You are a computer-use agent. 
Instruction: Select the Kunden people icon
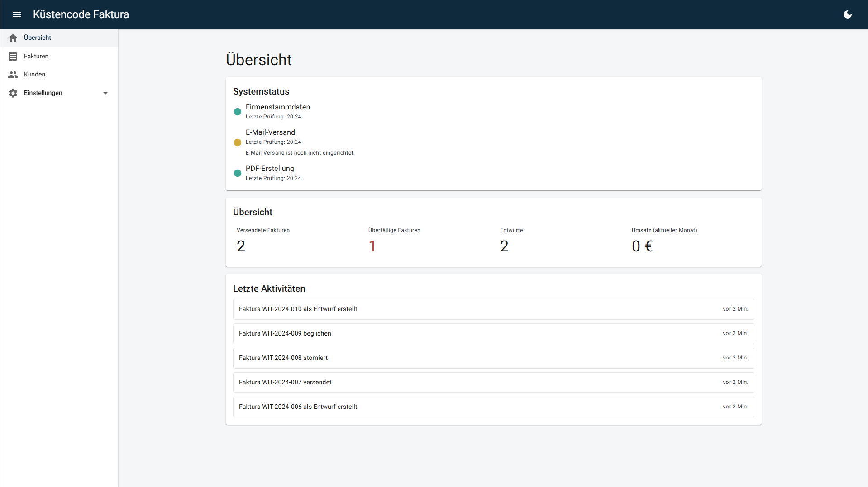13,74
